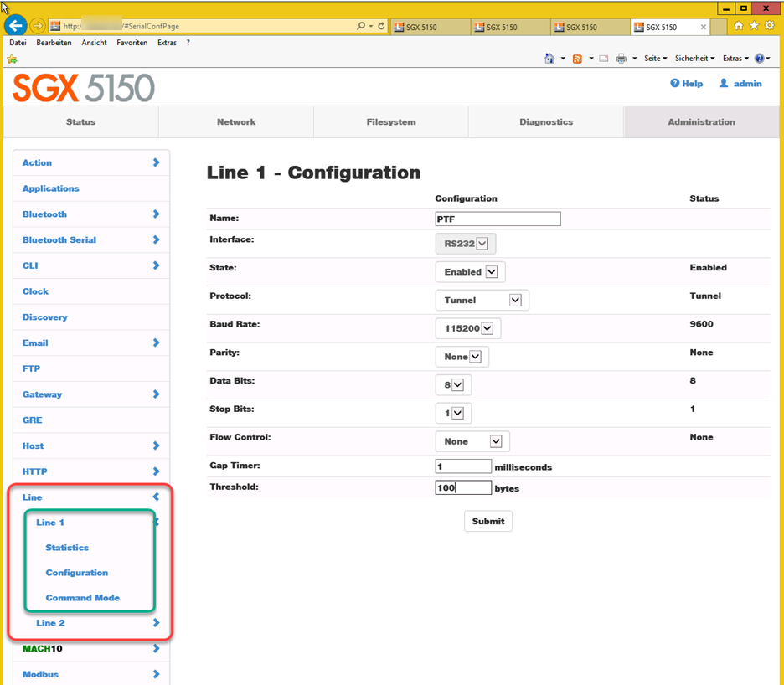The width and height of the screenshot is (784, 685).
Task: Click the read mail icon in command bar
Action: [604, 59]
